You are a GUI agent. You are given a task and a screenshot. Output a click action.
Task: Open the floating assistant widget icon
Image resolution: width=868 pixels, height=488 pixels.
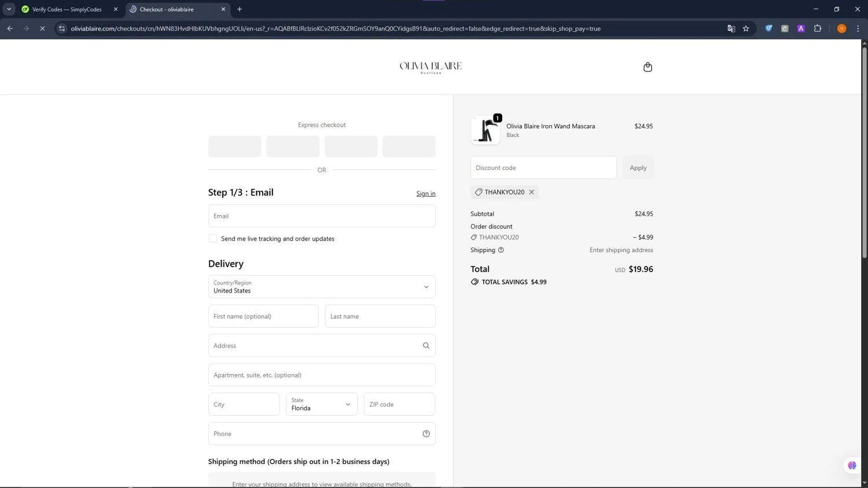tap(852, 465)
